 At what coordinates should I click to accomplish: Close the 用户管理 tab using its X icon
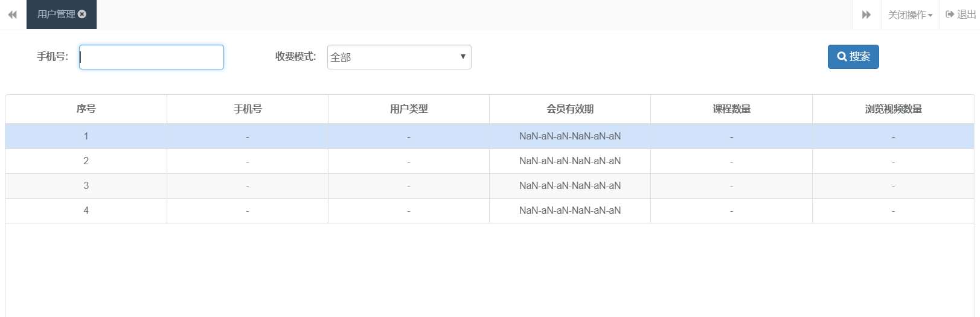(x=82, y=14)
